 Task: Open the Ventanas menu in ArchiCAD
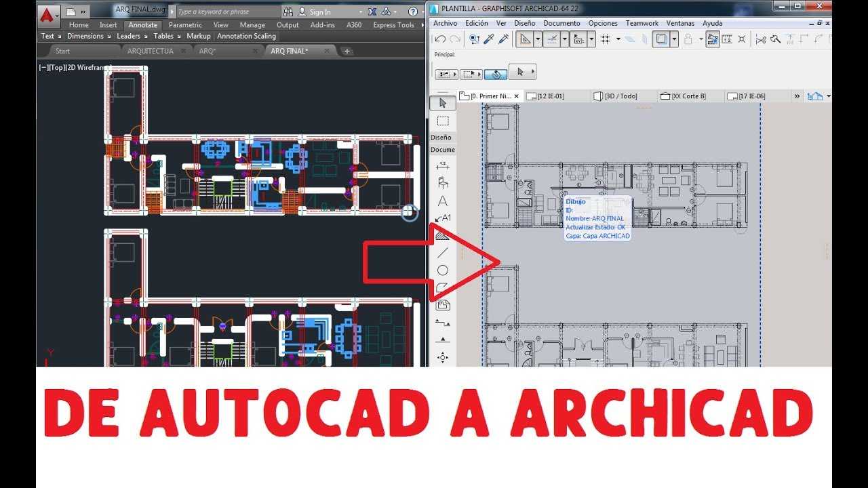click(x=680, y=23)
